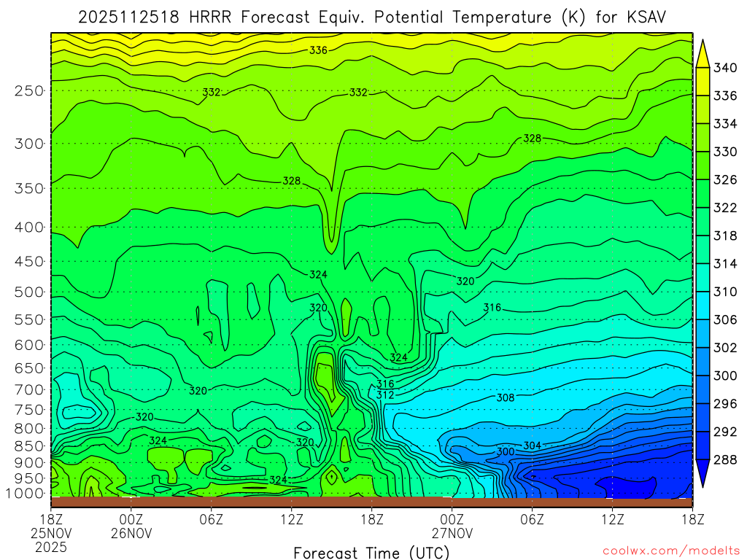The width and height of the screenshot is (747, 560).
Task: Select the 750 pressure axis label
Action: (29, 410)
